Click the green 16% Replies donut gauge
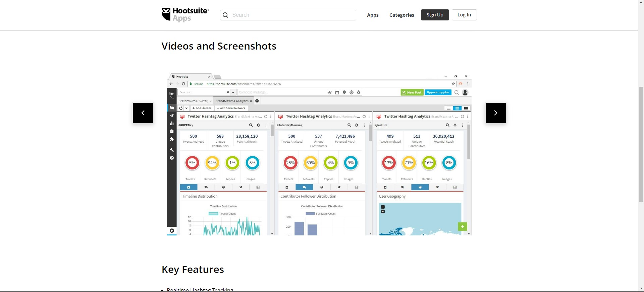Screen dimensions: 644x292 point(429,163)
